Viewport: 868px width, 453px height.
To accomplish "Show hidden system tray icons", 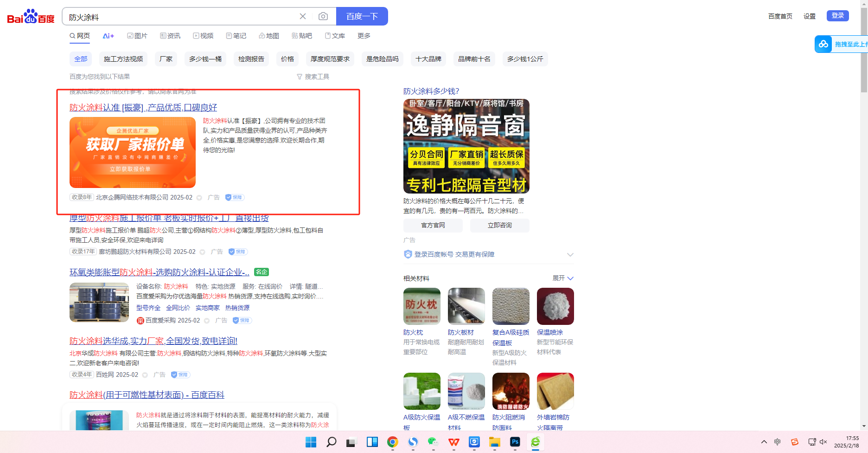I will tap(764, 442).
